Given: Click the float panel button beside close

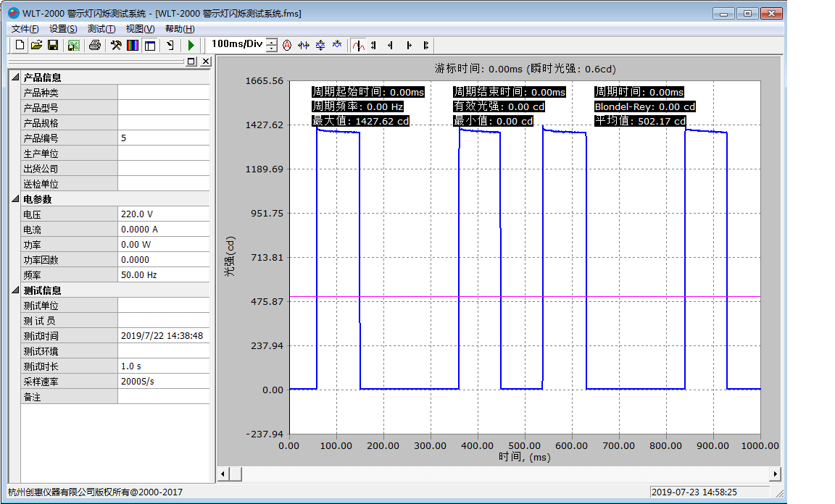Looking at the screenshot, I should click(x=191, y=62).
